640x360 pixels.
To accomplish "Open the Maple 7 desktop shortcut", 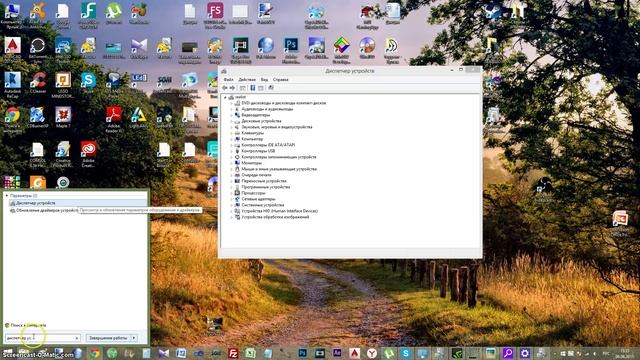I will [x=63, y=117].
